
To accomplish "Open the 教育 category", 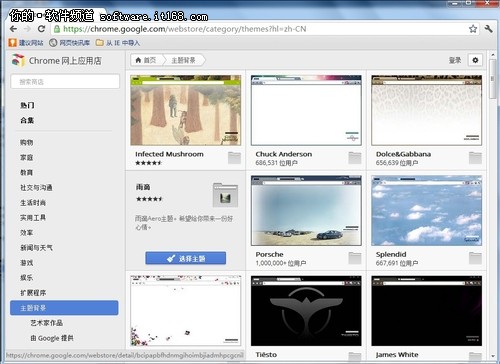I will click(27, 172).
